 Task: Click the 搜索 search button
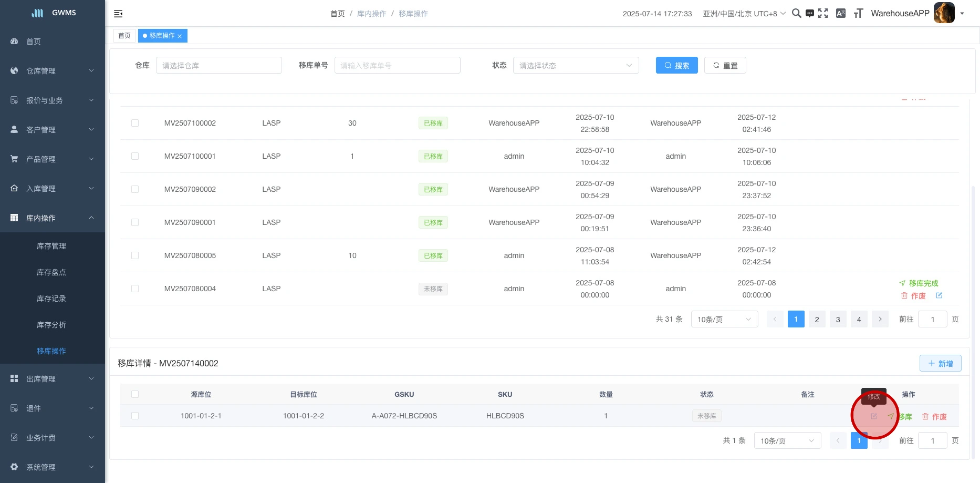676,65
